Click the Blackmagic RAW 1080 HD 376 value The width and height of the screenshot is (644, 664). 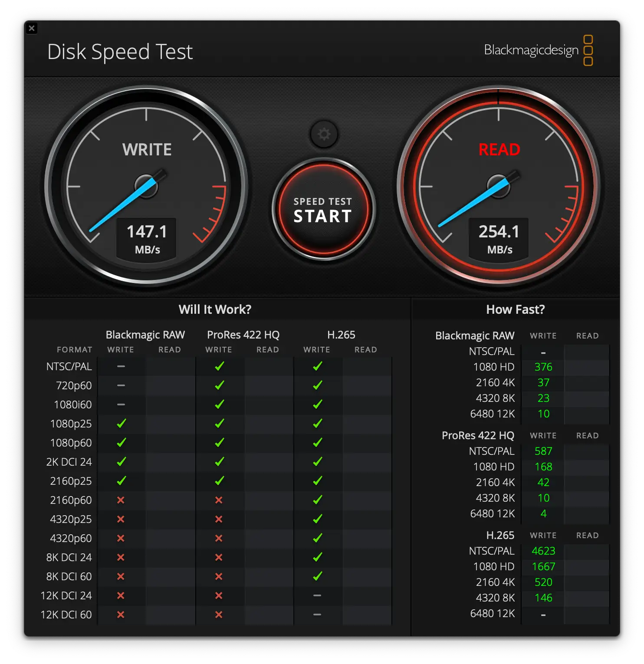[543, 367]
